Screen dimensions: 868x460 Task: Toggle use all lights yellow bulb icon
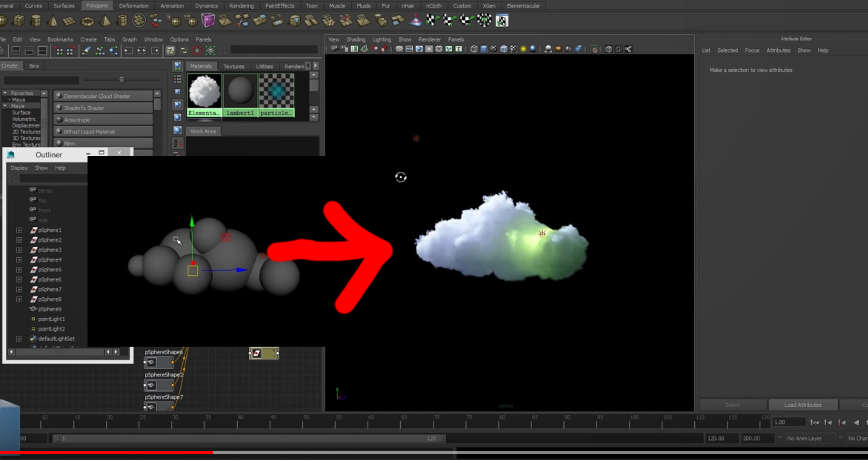coord(523,49)
